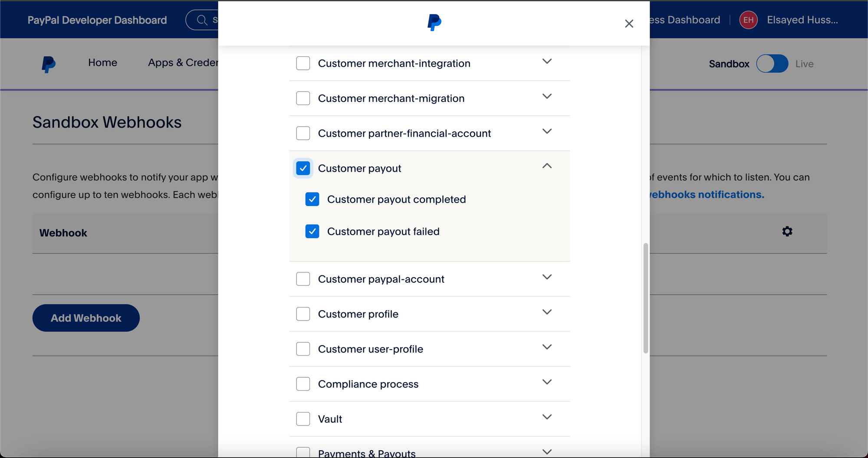Toggle Sandbox to Live mode switch
This screenshot has width=868, height=458.
coord(772,64)
